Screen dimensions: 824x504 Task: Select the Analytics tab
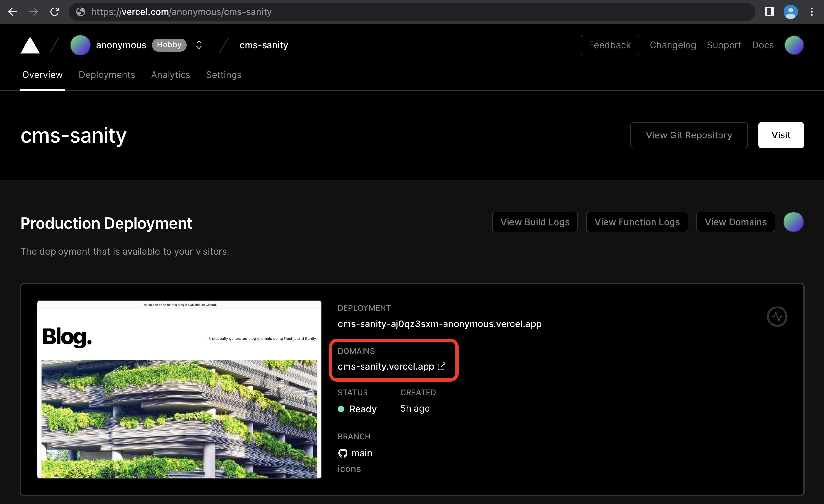click(x=171, y=75)
